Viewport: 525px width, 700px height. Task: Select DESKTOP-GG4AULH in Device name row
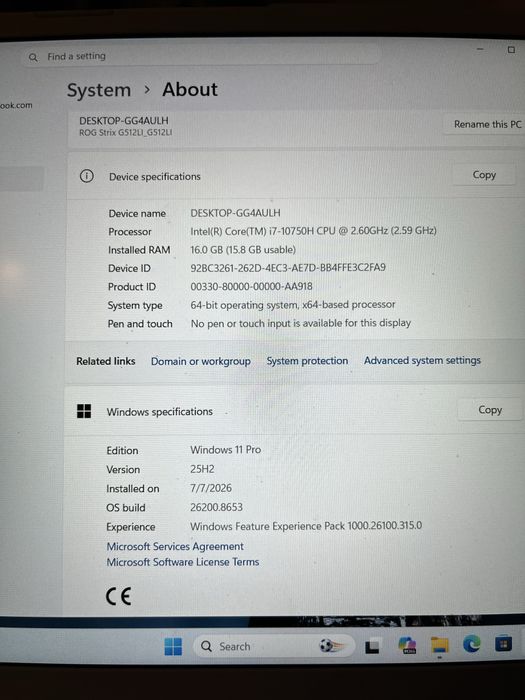click(235, 213)
